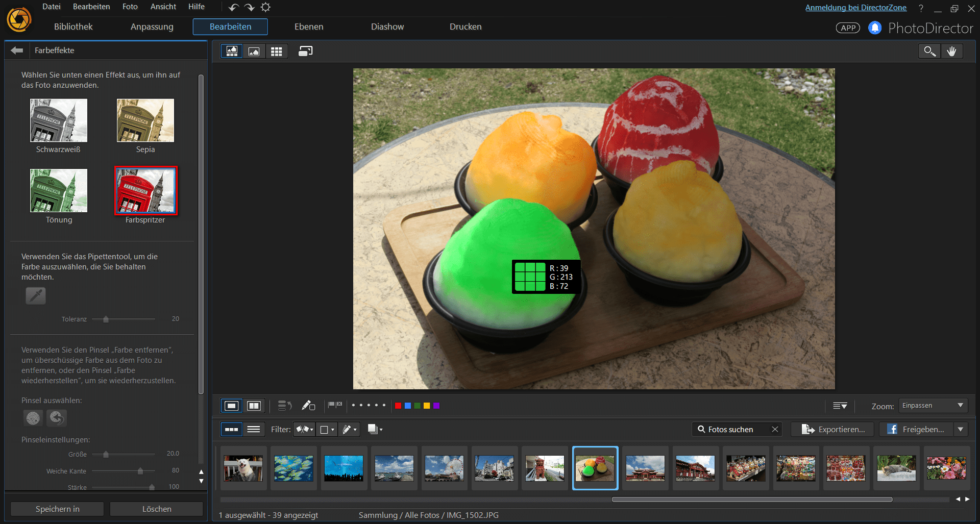Open the Drucken tab
Viewport: 980px width, 524px height.
pos(465,27)
